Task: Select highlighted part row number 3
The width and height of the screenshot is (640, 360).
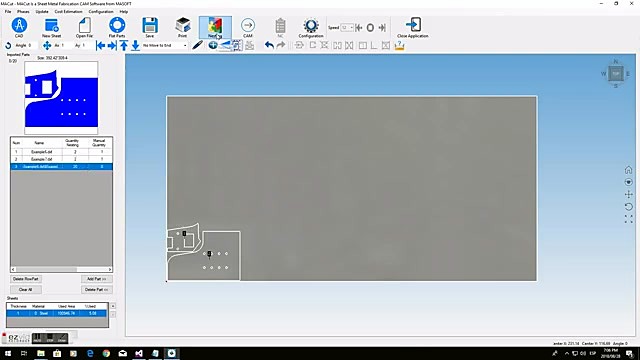Action: pyautogui.click(x=61, y=167)
